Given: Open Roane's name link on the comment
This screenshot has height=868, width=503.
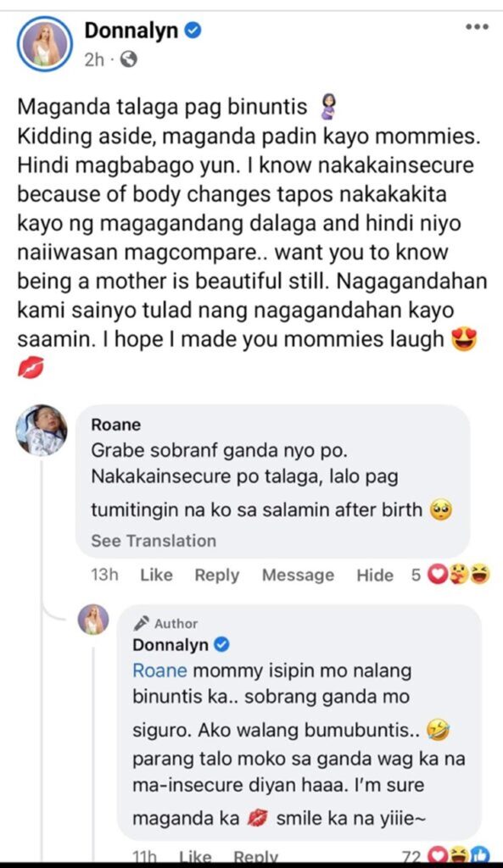Looking at the screenshot, I should click(115, 425).
